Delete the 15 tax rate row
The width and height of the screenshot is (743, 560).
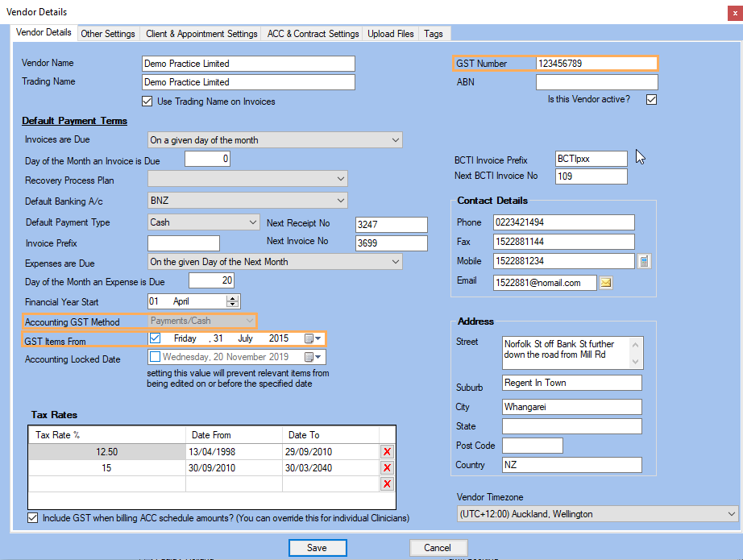click(x=387, y=468)
